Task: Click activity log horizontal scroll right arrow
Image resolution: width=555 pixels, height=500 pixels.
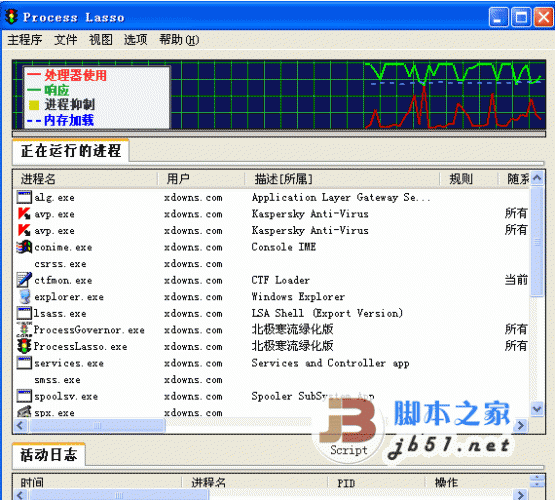Action: (521, 494)
